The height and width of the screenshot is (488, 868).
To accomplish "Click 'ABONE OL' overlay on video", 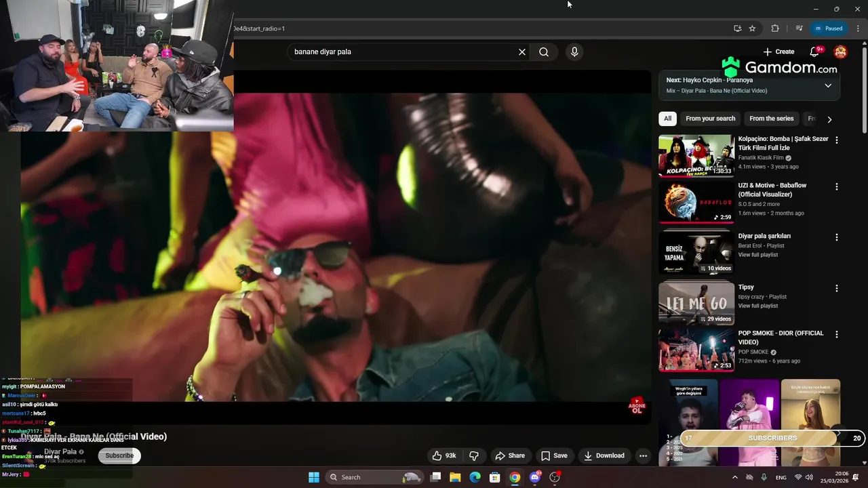I will pos(637,406).
